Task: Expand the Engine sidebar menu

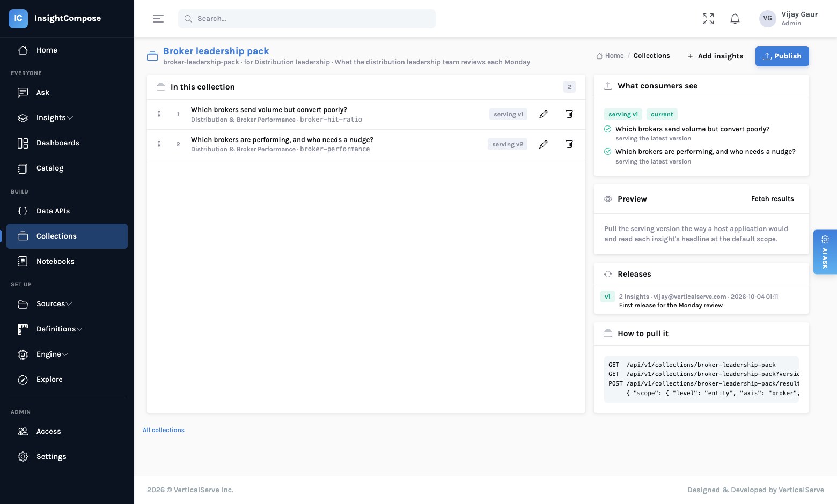Action: [67, 354]
